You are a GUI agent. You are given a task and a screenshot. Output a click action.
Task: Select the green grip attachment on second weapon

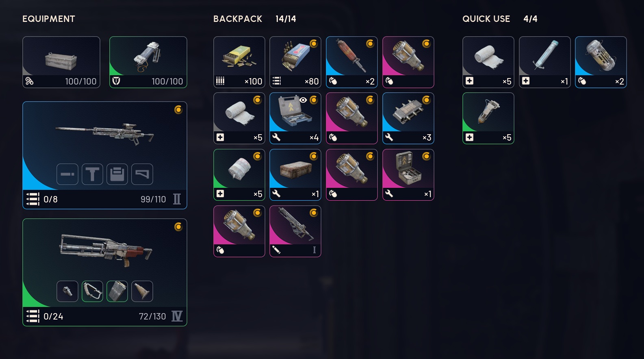point(92,292)
